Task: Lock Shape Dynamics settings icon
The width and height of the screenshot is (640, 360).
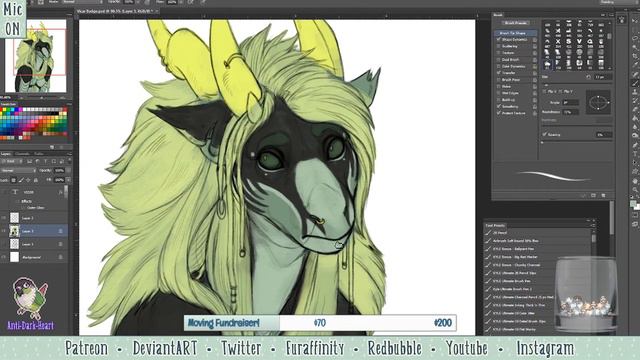Action: point(534,40)
